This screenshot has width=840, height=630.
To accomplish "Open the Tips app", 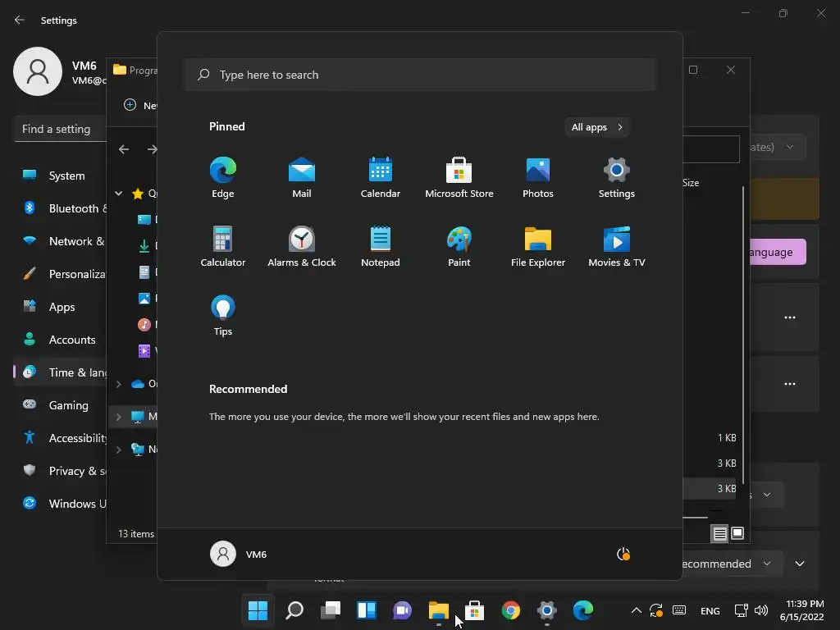I will pyautogui.click(x=223, y=316).
